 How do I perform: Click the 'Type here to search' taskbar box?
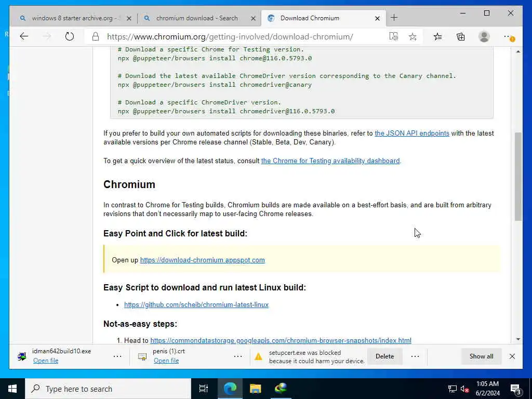coord(108,389)
